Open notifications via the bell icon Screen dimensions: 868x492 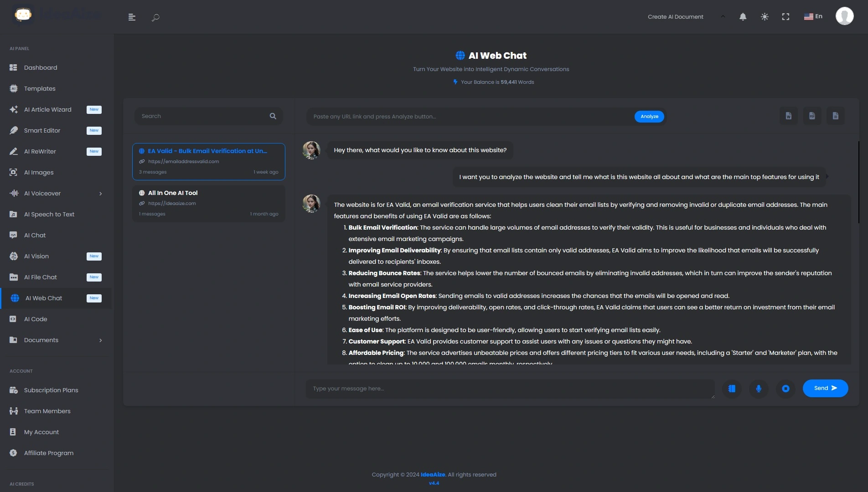(743, 16)
